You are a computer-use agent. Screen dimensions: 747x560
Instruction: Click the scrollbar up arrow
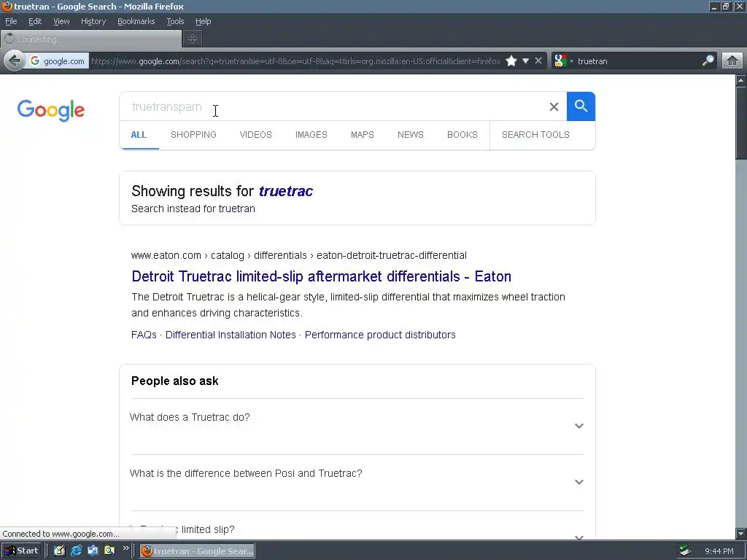tap(741, 80)
